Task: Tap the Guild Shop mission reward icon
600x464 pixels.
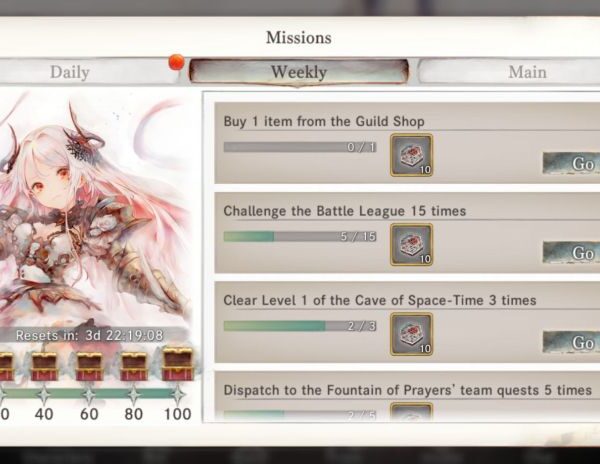Action: coord(411,155)
